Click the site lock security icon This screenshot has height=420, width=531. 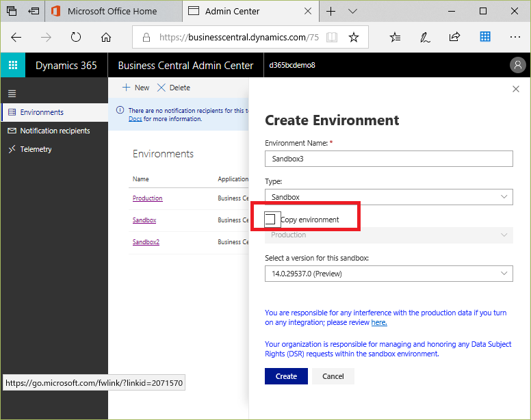(x=146, y=37)
